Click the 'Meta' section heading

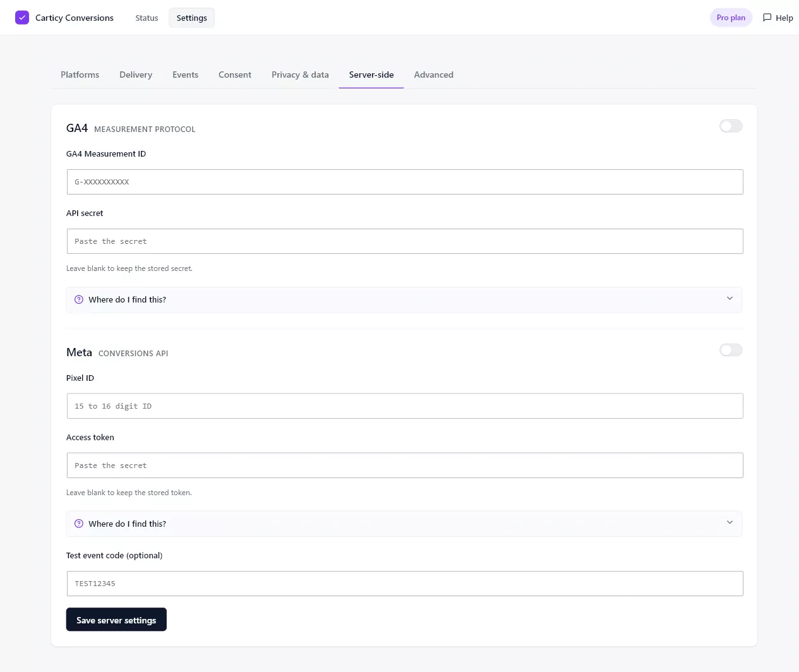click(79, 352)
